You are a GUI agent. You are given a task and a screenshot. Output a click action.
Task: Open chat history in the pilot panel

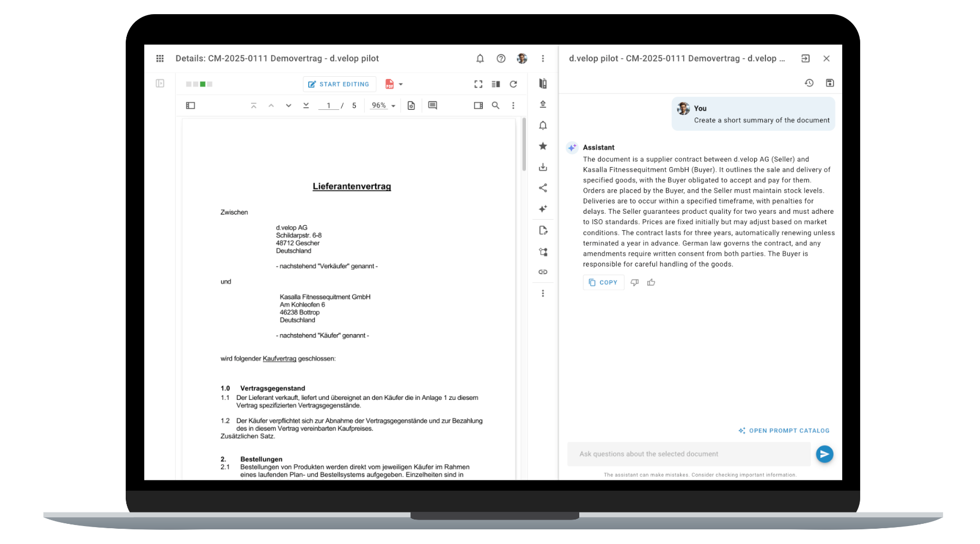(x=809, y=83)
